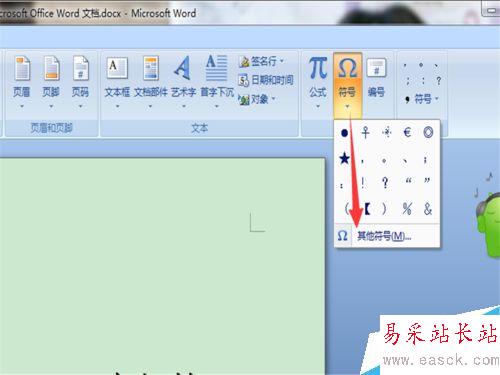
Task: Insert the solid star ★ symbol
Action: coord(345,158)
